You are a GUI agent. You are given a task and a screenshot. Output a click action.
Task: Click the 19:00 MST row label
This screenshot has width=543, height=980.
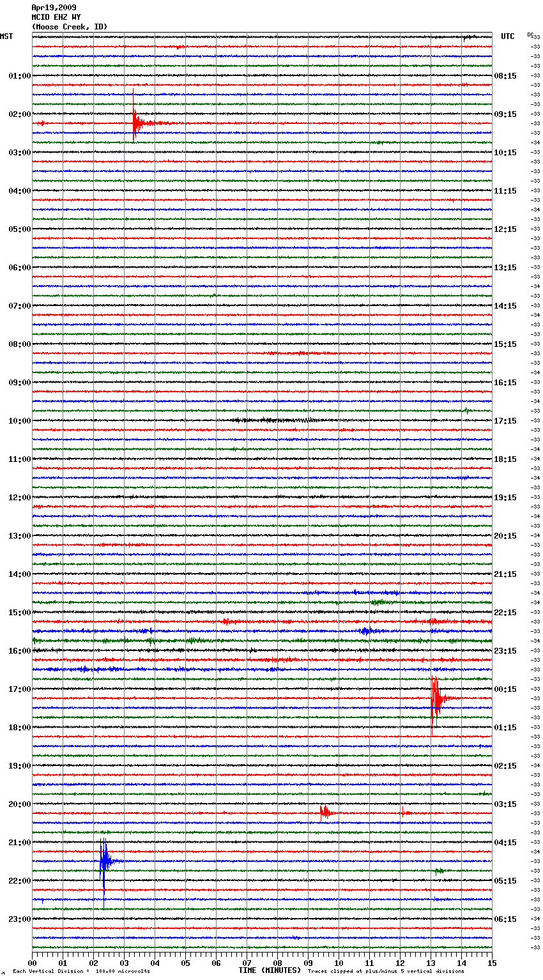20,766
